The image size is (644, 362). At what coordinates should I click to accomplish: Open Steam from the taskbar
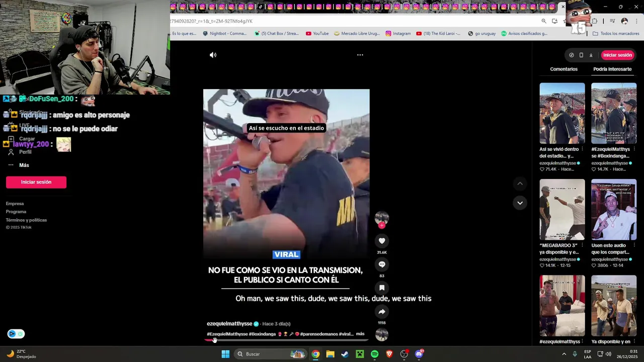pyautogui.click(x=345, y=354)
